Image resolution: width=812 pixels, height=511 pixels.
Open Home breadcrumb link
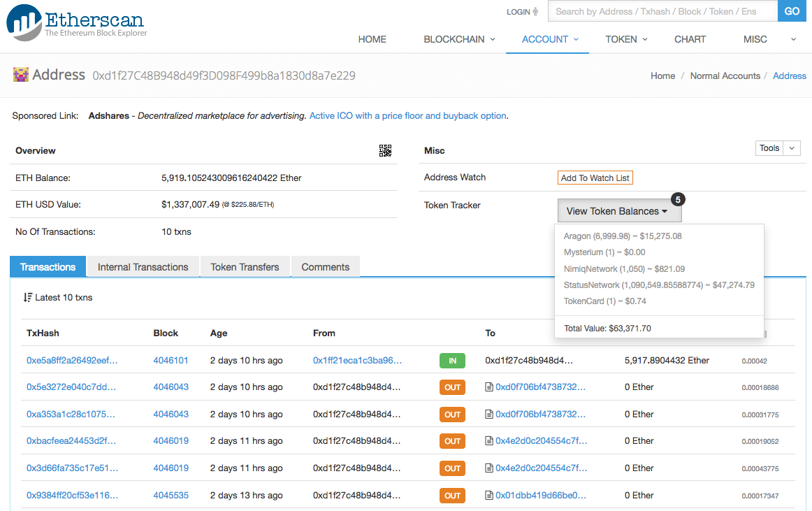point(663,75)
